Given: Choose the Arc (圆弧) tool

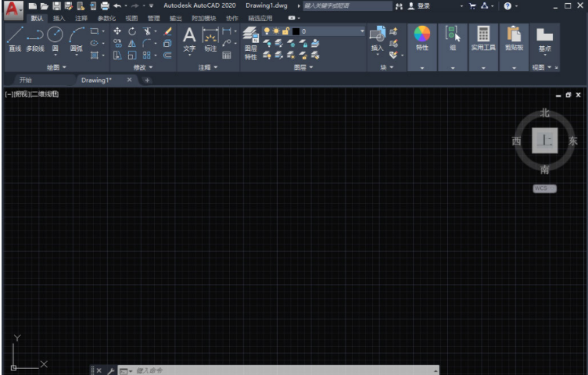Looking at the screenshot, I should tap(76, 37).
